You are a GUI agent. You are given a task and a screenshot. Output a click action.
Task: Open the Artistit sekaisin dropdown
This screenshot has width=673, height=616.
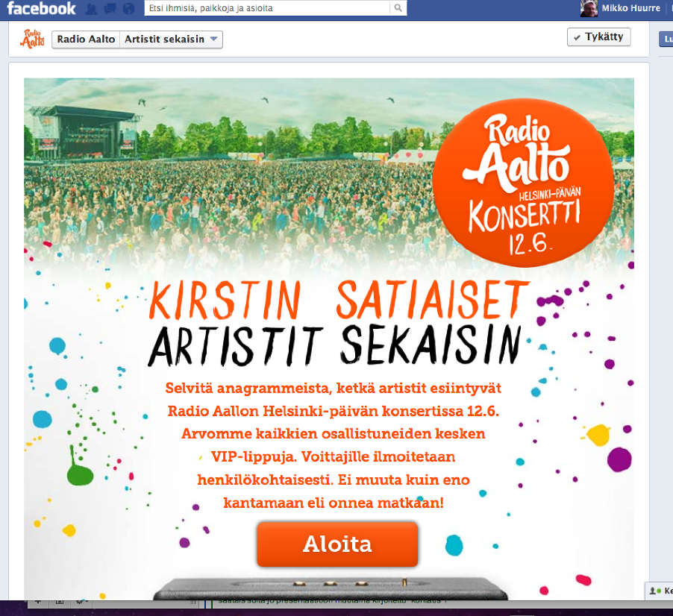[x=172, y=39]
